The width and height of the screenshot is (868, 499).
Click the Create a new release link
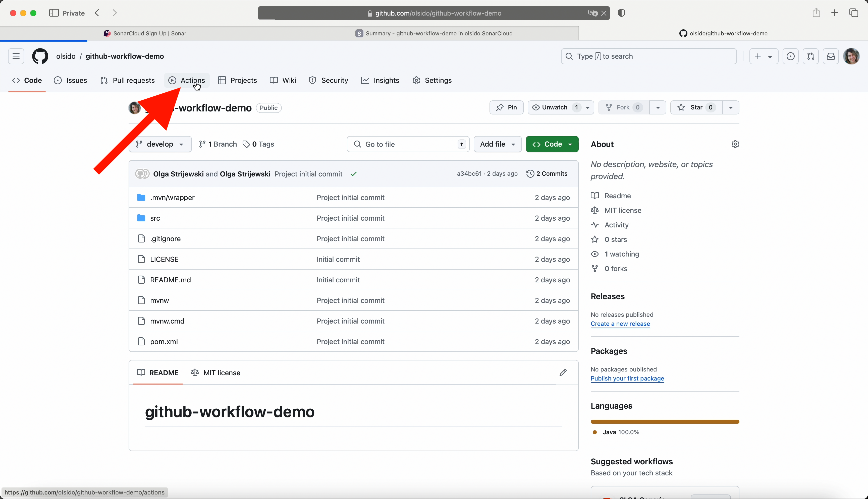pyautogui.click(x=620, y=324)
